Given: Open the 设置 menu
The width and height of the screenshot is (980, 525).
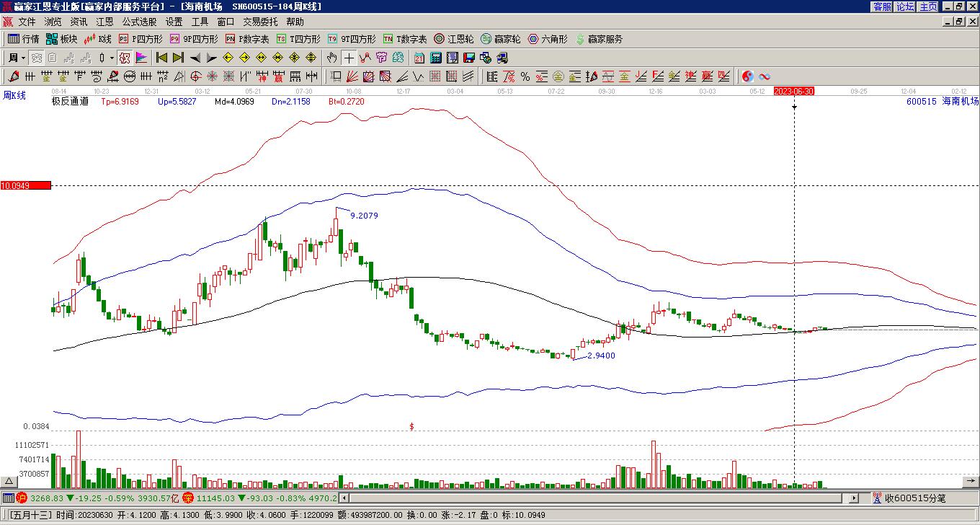Looking at the screenshot, I should click(174, 22).
